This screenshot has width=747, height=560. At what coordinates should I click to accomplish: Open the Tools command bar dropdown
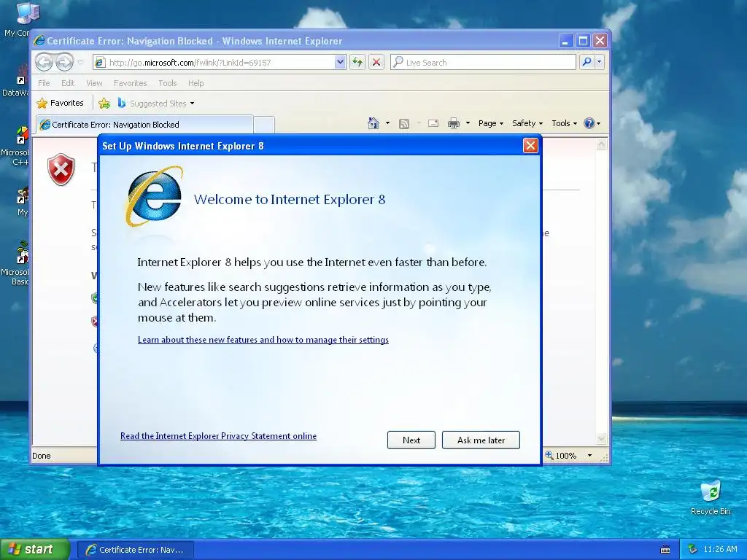click(x=564, y=123)
